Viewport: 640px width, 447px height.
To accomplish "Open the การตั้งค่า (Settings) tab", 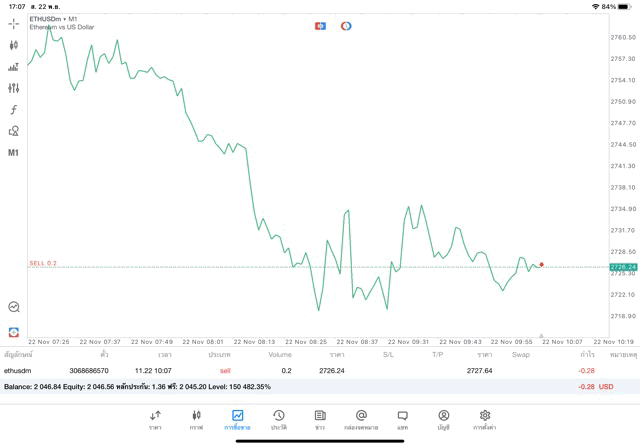I will pyautogui.click(x=485, y=419).
